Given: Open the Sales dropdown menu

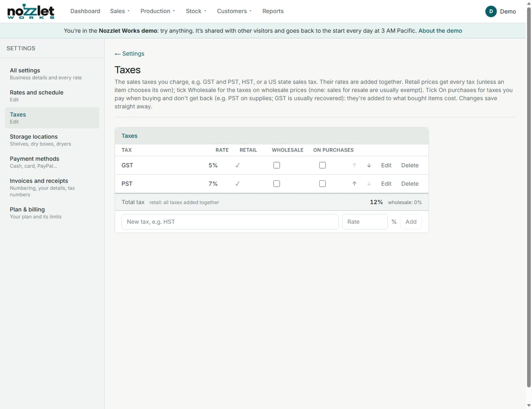Looking at the screenshot, I should [120, 11].
